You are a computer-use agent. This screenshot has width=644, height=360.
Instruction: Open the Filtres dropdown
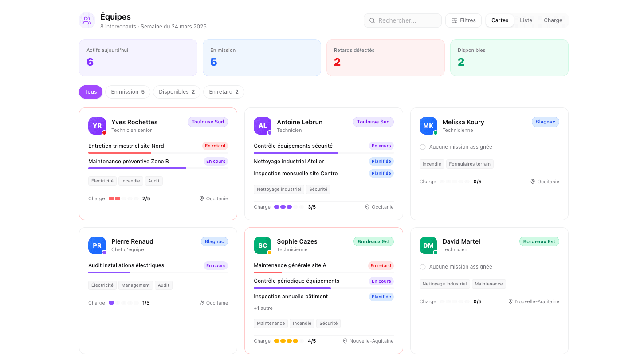463,20
